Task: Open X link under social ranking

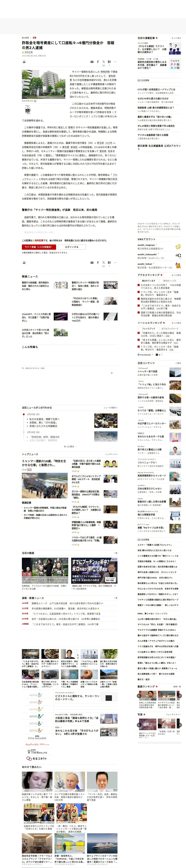Action: (x=159, y=355)
